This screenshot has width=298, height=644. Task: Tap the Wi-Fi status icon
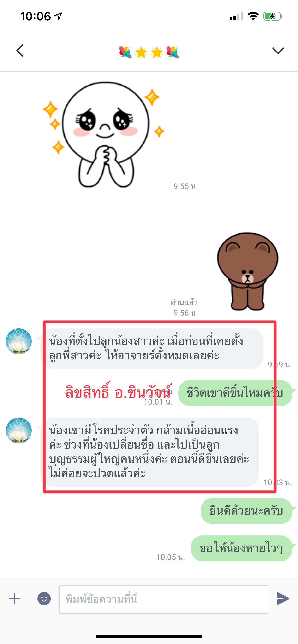(253, 16)
